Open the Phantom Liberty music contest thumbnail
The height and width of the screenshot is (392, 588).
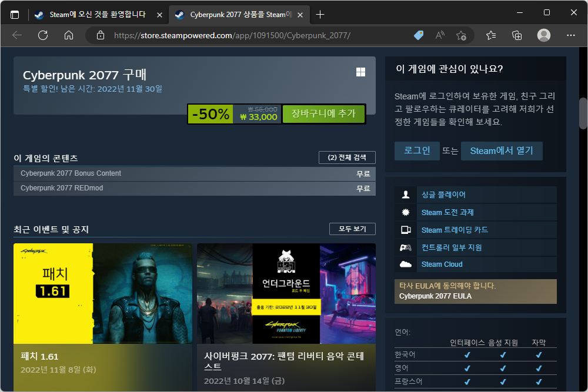click(286, 293)
